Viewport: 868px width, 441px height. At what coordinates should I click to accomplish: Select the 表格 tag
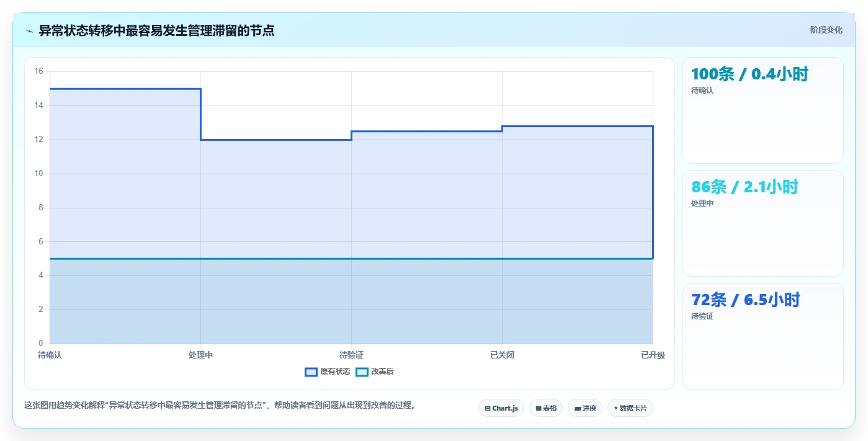pyautogui.click(x=546, y=408)
